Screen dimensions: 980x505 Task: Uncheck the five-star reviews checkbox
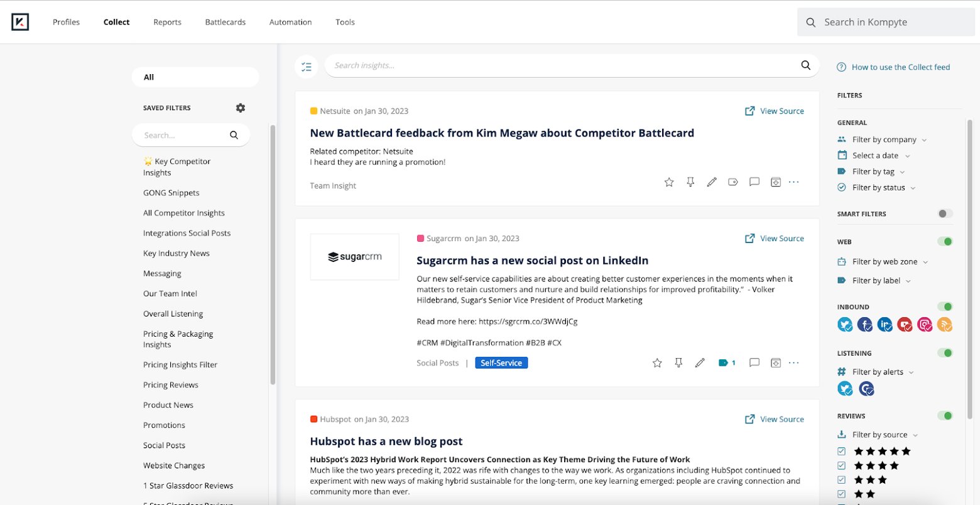click(842, 451)
